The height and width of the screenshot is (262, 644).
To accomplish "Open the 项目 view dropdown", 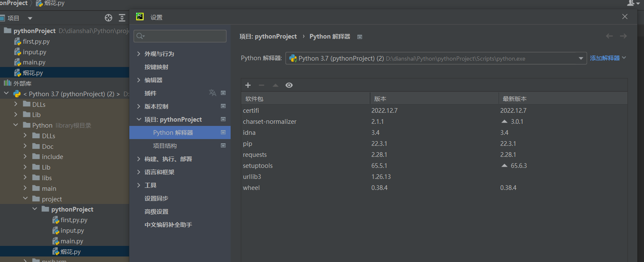I will click(x=30, y=18).
